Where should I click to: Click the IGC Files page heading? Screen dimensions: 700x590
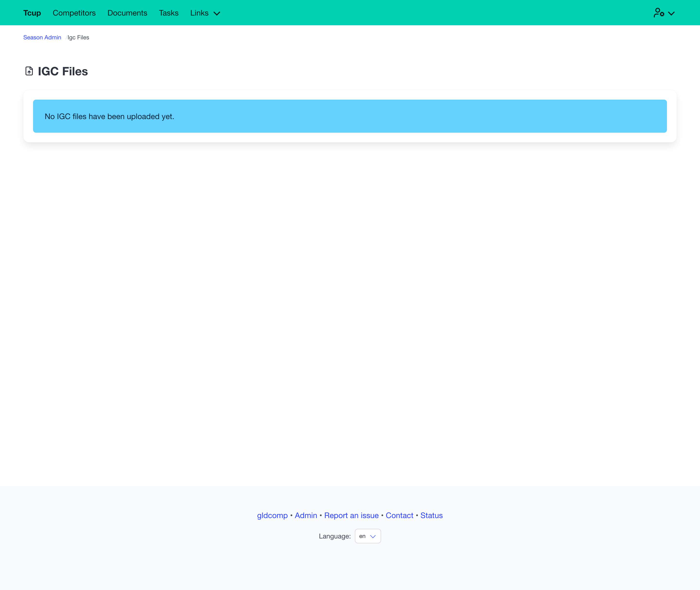[63, 71]
